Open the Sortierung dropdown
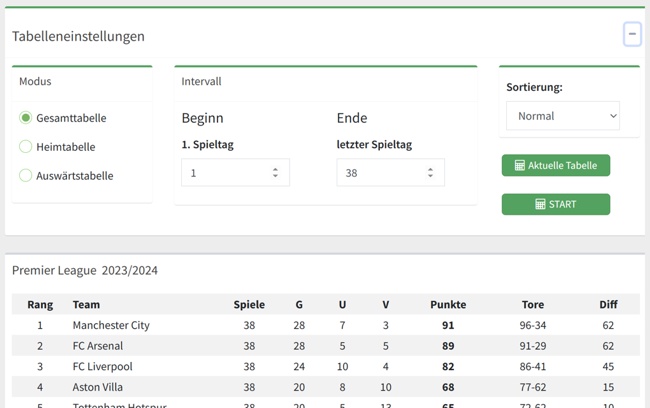This screenshot has height=408, width=650. coord(562,116)
